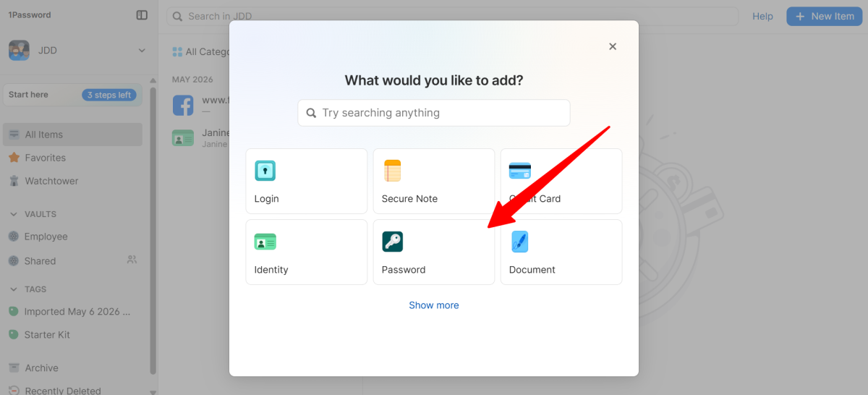This screenshot has width=868, height=395.
Task: Click the Starter Kit tag icon
Action: click(x=13, y=335)
